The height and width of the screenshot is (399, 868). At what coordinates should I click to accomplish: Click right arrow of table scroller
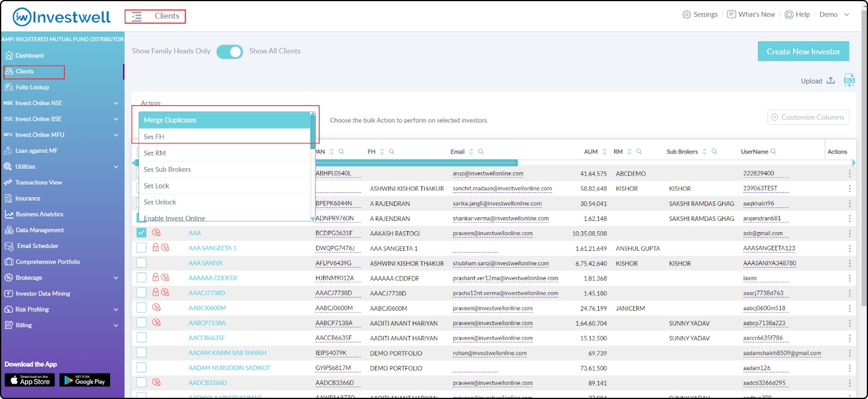click(853, 163)
